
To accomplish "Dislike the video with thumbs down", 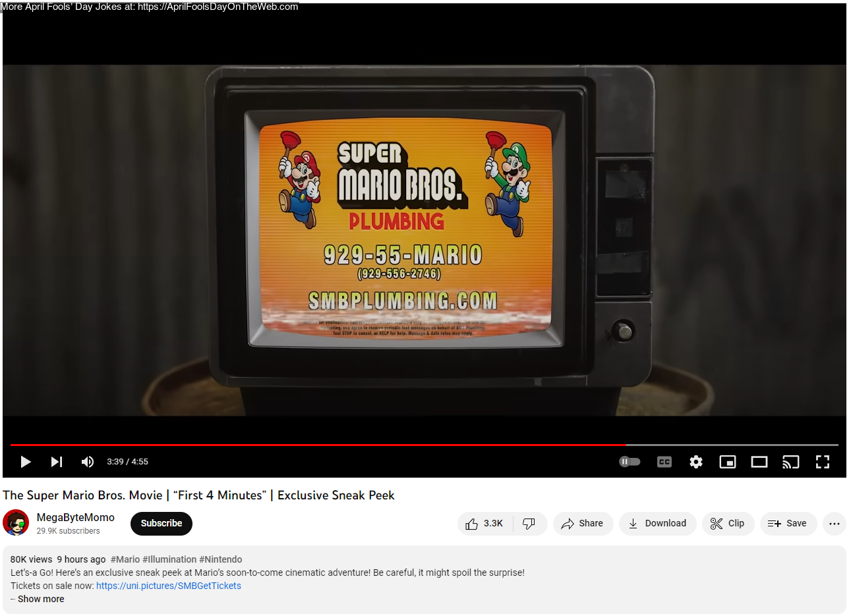I will coord(529,524).
